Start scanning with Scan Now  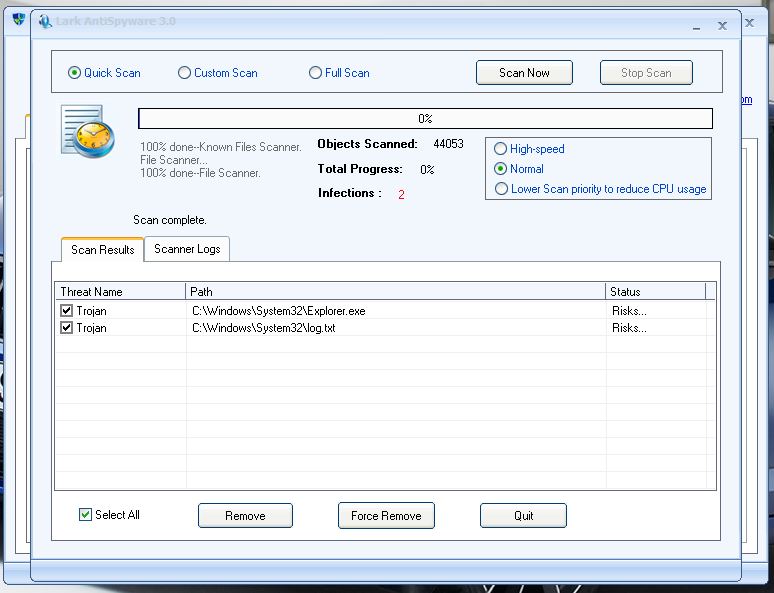524,73
